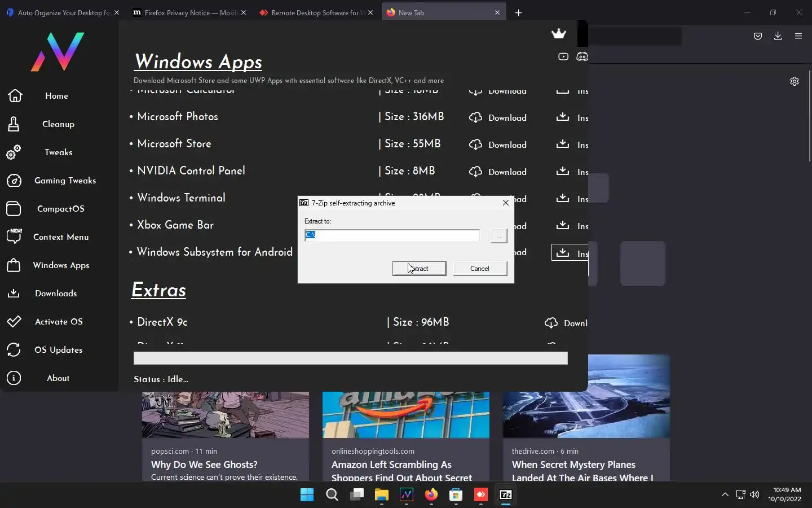Download Microsoft Store package
Screen dimensions: 812x508
click(498, 144)
